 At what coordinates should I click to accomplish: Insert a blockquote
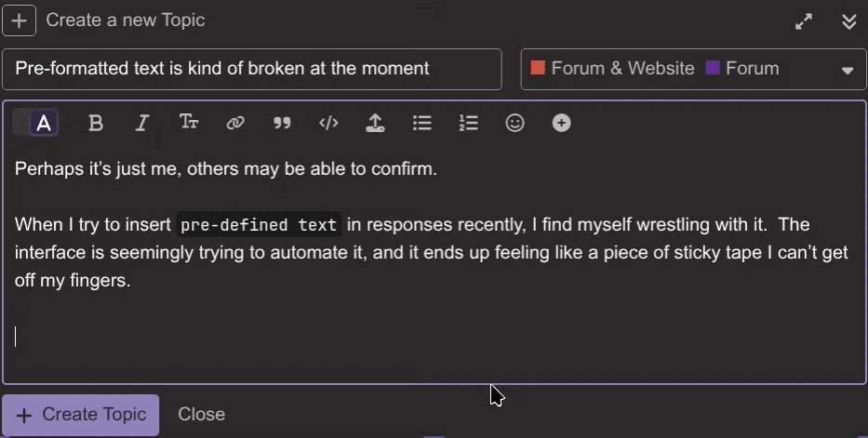pos(282,123)
